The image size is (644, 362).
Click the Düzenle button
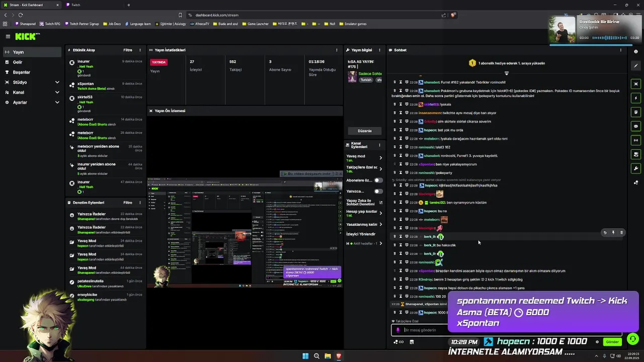point(364,131)
